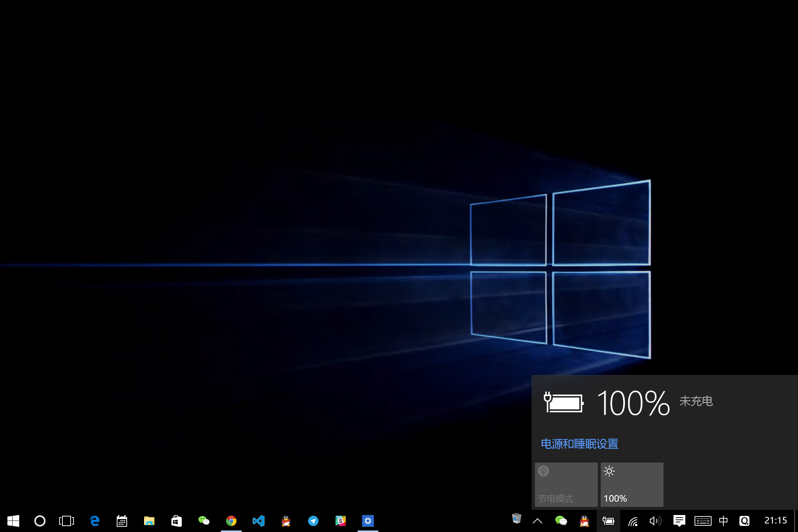798x532 pixels.
Task: Open Microsoft Edge from the taskbar
Action: (94, 521)
